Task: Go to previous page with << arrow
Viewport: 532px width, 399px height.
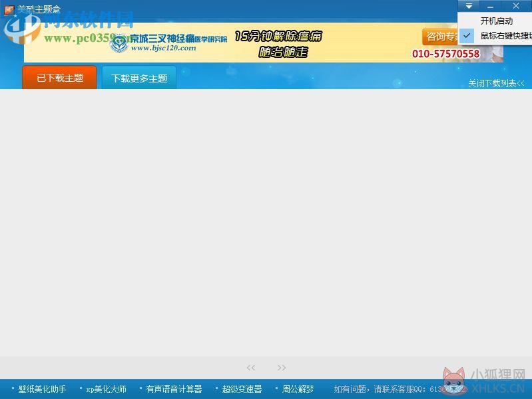Action: (251, 368)
